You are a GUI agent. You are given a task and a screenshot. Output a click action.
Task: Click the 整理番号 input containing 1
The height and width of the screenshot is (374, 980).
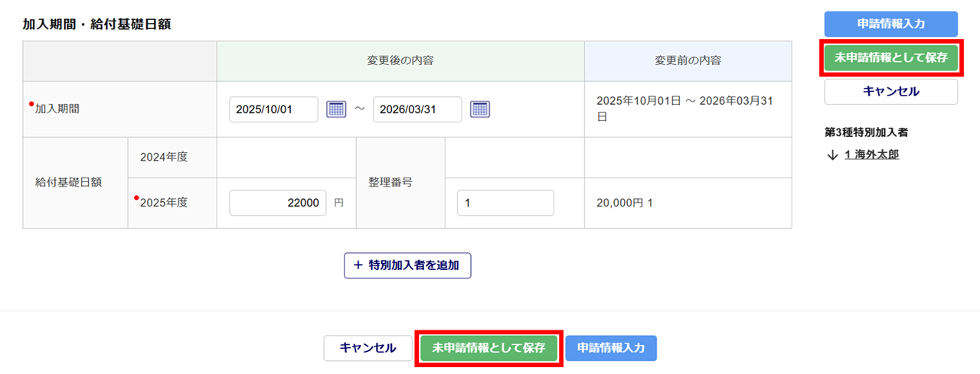tap(505, 203)
